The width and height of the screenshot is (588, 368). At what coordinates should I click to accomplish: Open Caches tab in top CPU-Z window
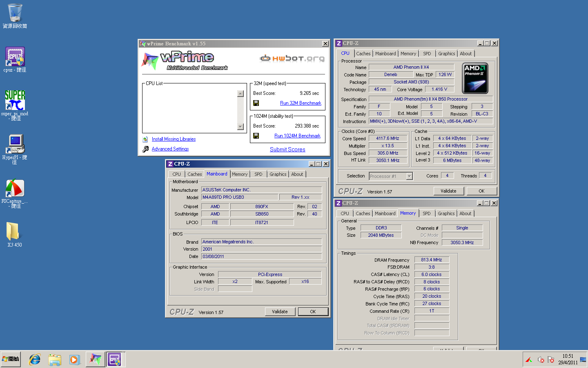tap(363, 54)
